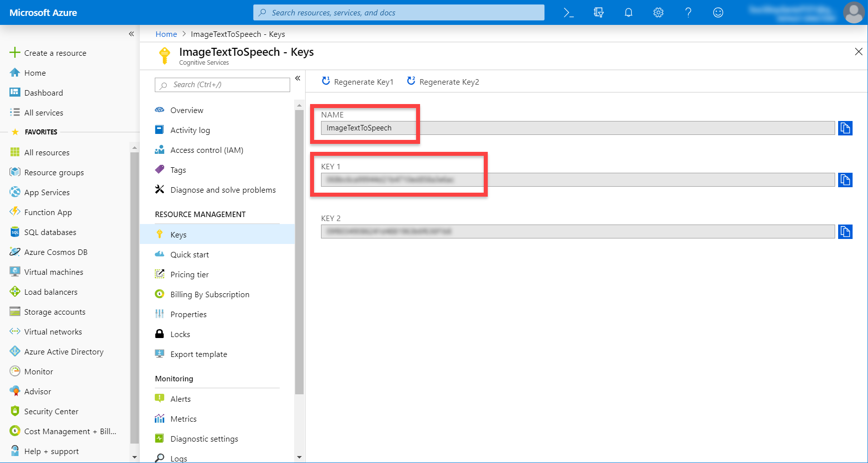Select Keys menu item
Image resolution: width=868 pixels, height=463 pixels.
click(x=217, y=234)
